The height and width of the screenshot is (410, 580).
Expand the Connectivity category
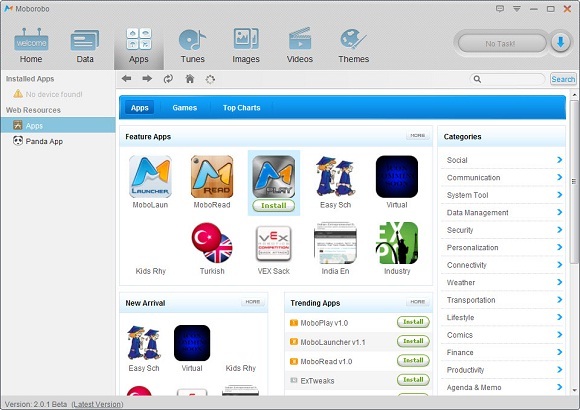(x=503, y=265)
